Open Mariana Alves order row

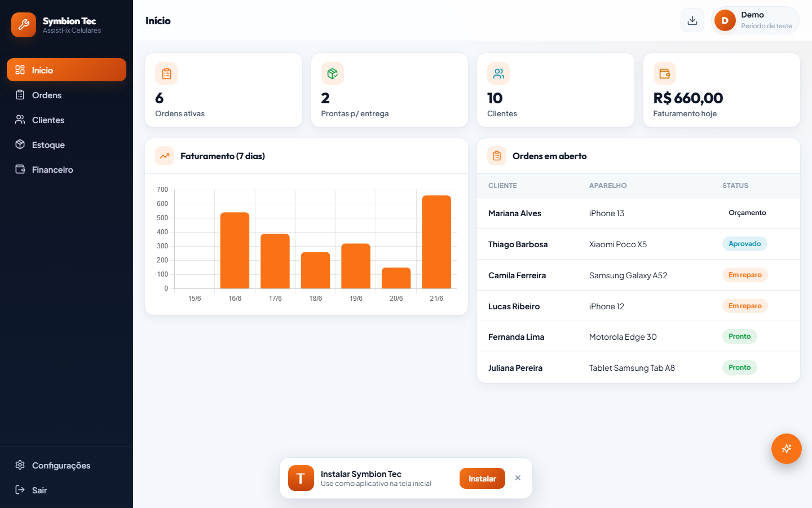[638, 213]
